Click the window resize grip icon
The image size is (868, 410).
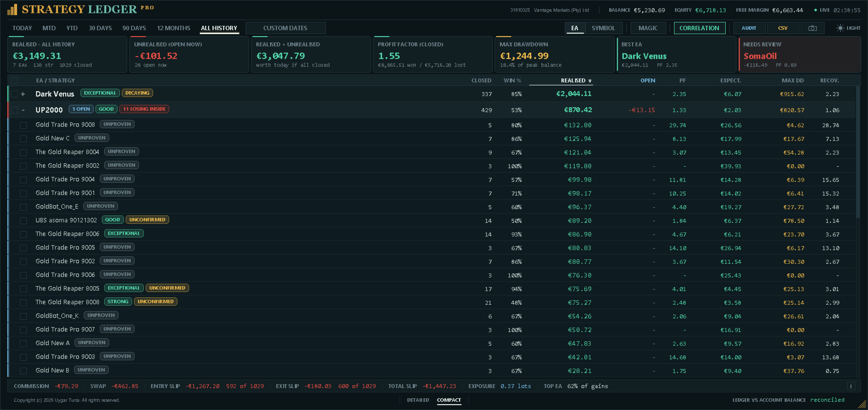coord(863,405)
